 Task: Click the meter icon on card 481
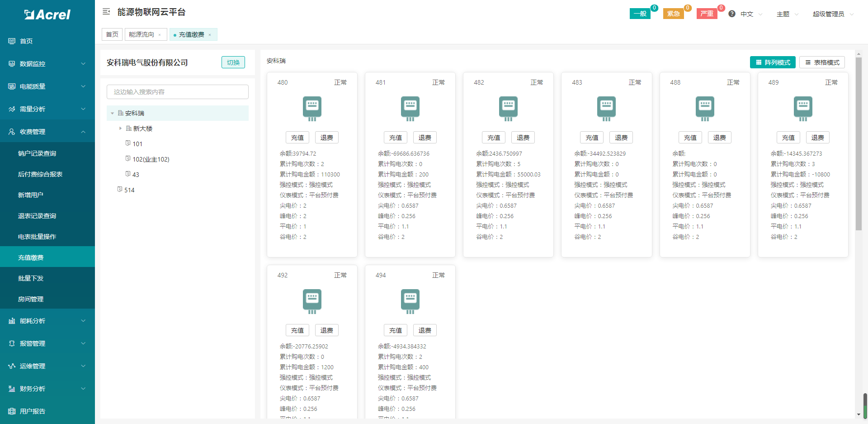point(410,109)
